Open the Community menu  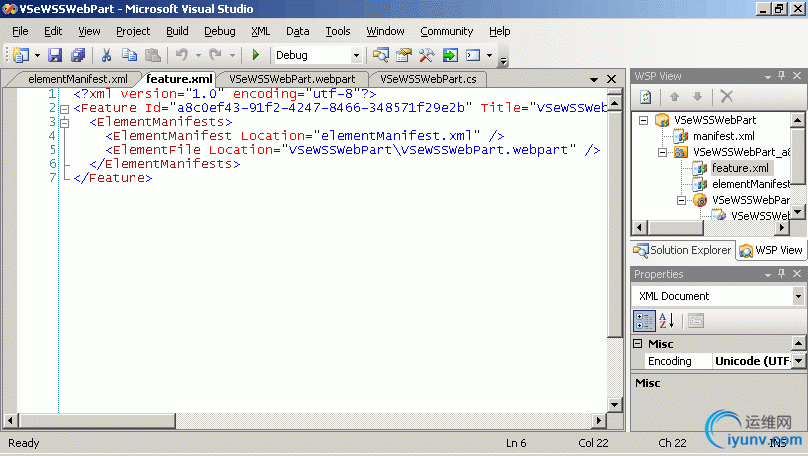[446, 31]
